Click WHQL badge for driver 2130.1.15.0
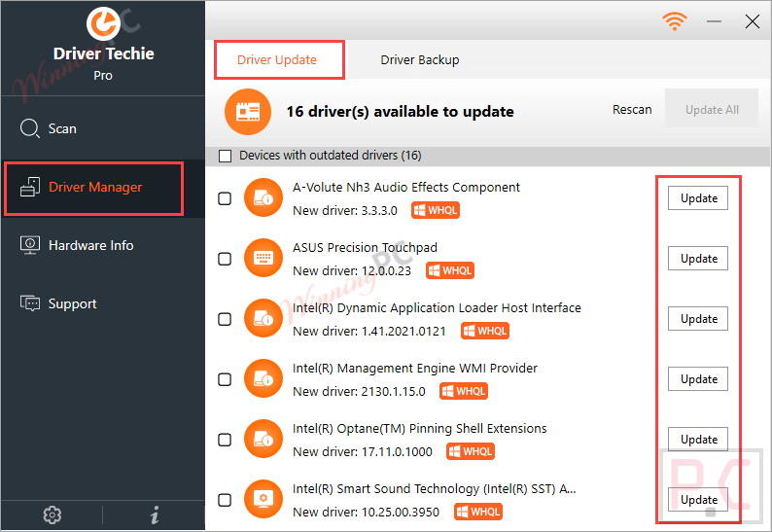772x532 pixels. pos(464,391)
